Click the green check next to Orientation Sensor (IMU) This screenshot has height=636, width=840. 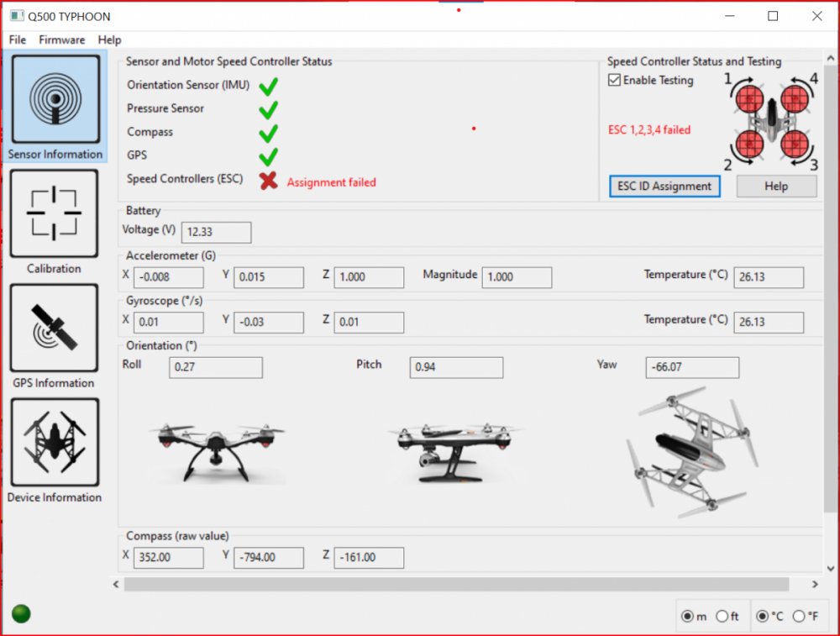269,86
